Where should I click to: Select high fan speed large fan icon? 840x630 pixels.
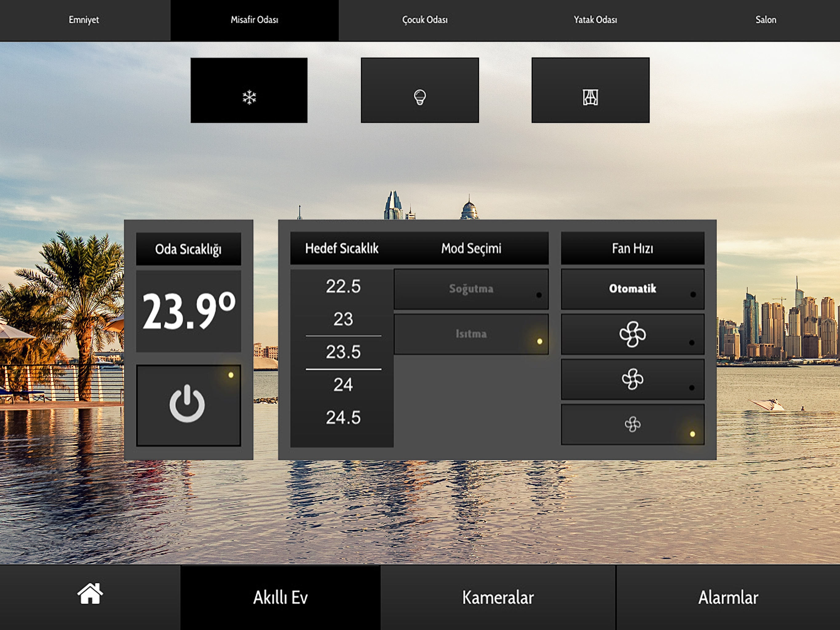pos(633,334)
